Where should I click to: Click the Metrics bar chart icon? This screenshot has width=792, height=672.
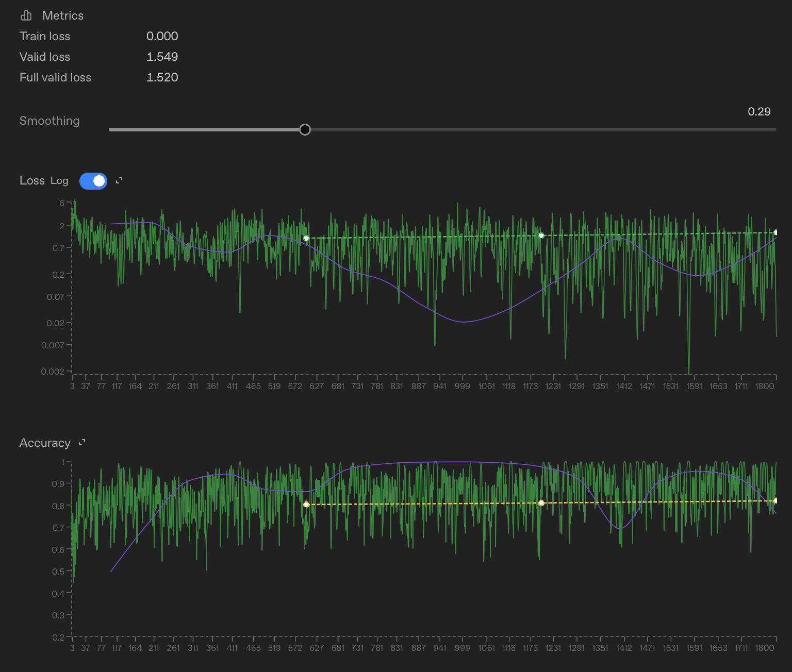click(26, 15)
